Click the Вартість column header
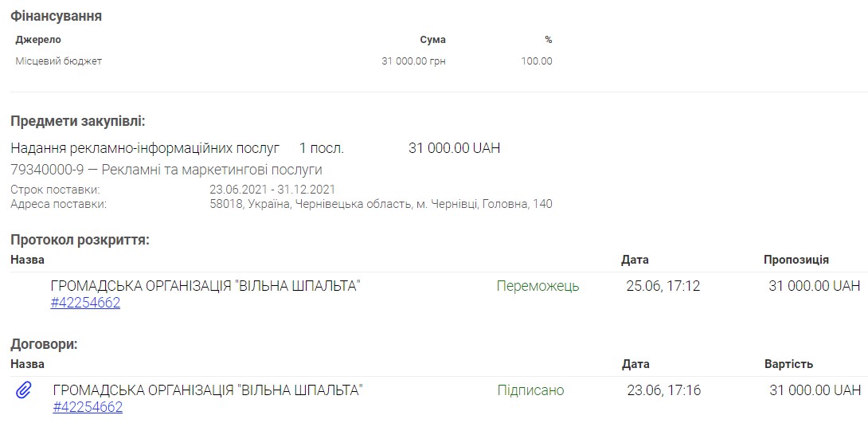 788,364
